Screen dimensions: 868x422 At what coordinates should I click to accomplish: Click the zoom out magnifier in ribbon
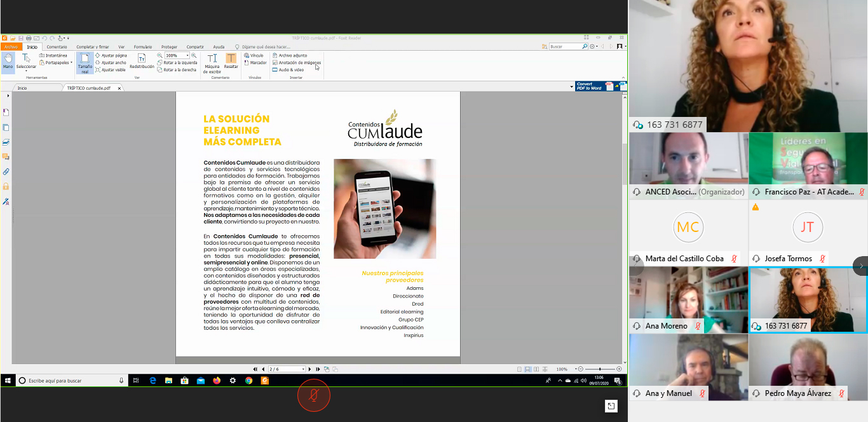(x=159, y=55)
